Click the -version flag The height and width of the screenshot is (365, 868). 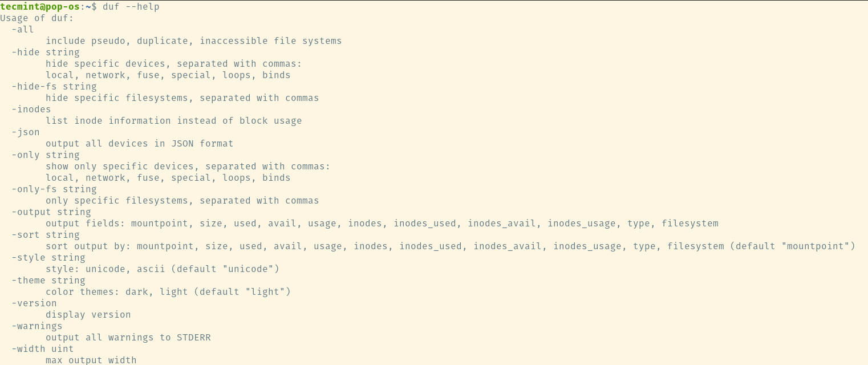point(34,303)
